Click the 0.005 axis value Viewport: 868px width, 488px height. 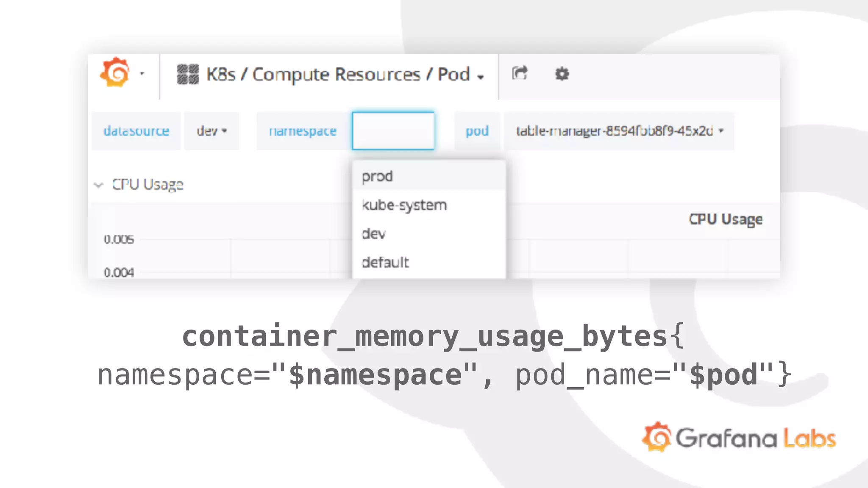point(119,239)
